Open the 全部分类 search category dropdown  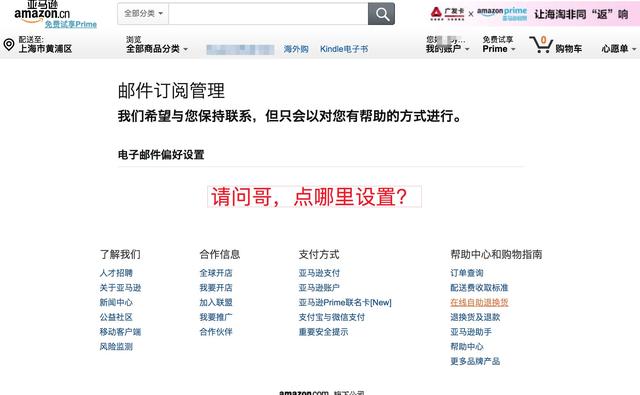[x=143, y=13]
